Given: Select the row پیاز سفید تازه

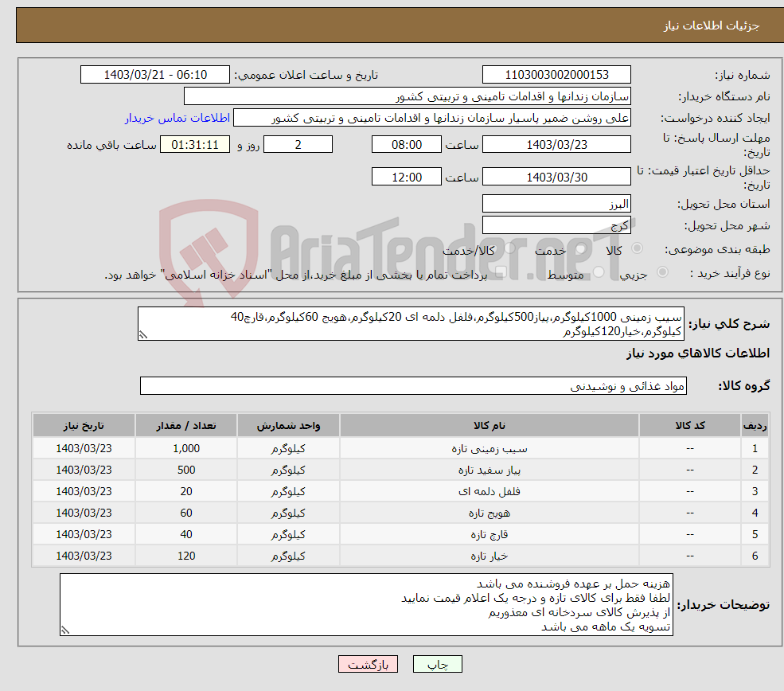Looking at the screenshot, I should point(401,470).
